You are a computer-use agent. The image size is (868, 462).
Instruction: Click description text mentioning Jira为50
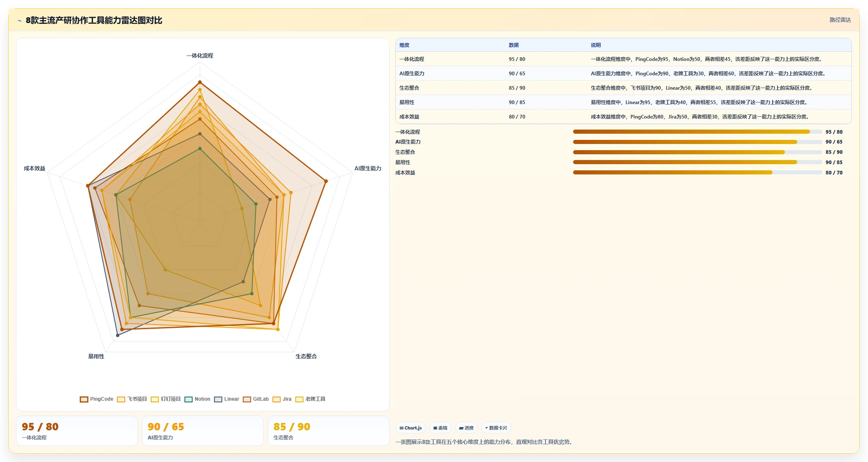coord(701,117)
